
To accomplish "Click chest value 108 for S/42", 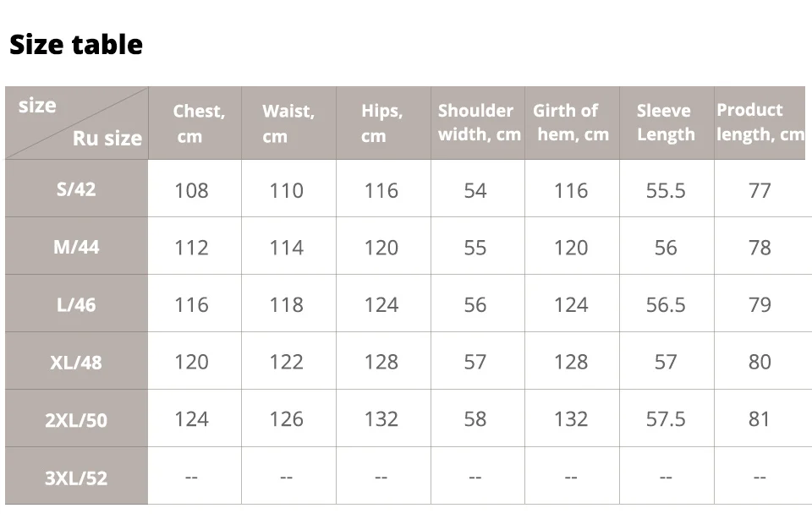I will click(192, 190).
